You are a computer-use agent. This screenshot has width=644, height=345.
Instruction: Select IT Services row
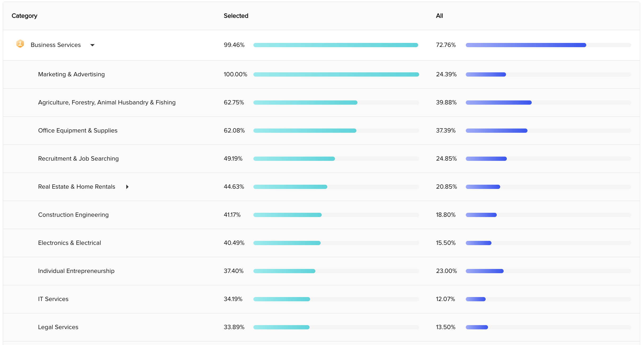(x=321, y=299)
